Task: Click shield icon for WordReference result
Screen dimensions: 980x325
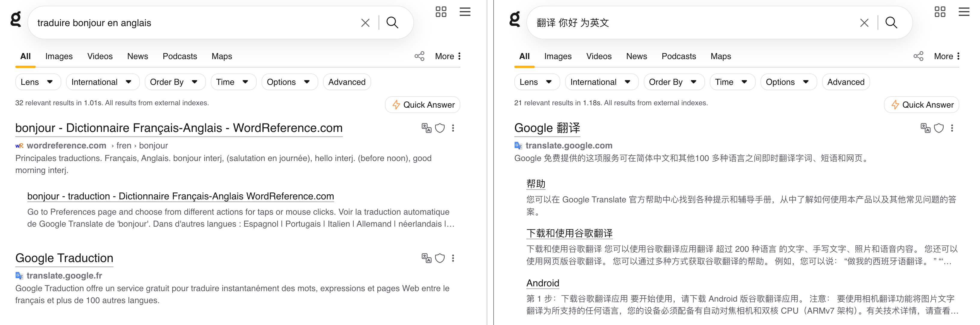Action: [440, 128]
